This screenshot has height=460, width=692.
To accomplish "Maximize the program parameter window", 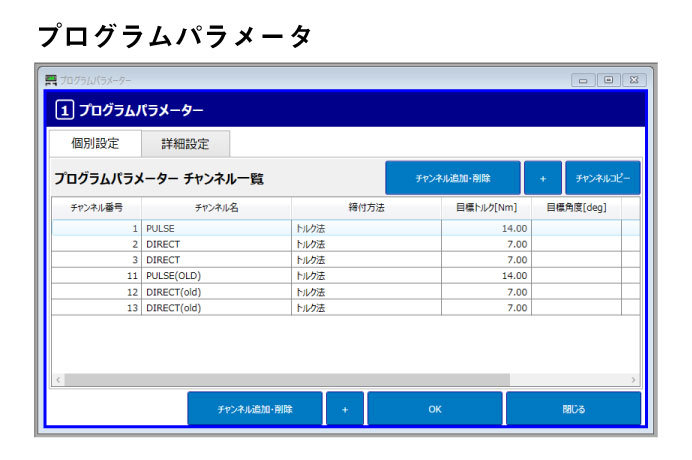I will tap(609, 80).
